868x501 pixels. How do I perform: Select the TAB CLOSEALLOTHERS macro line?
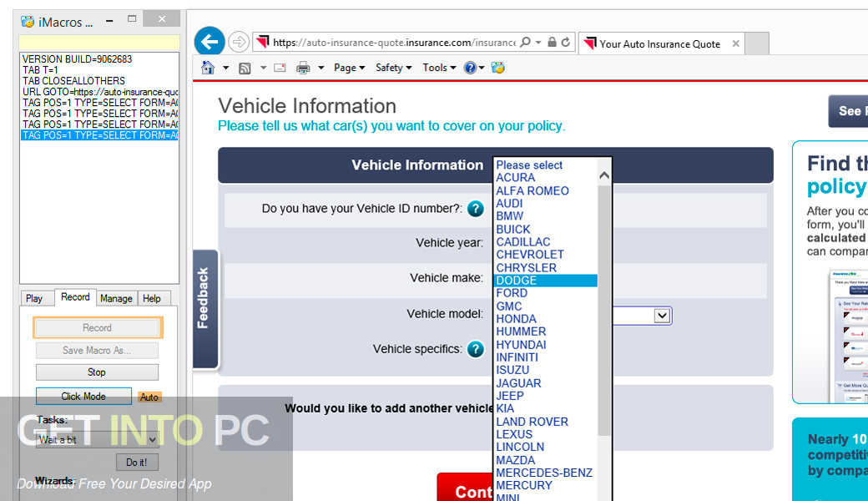point(99,81)
